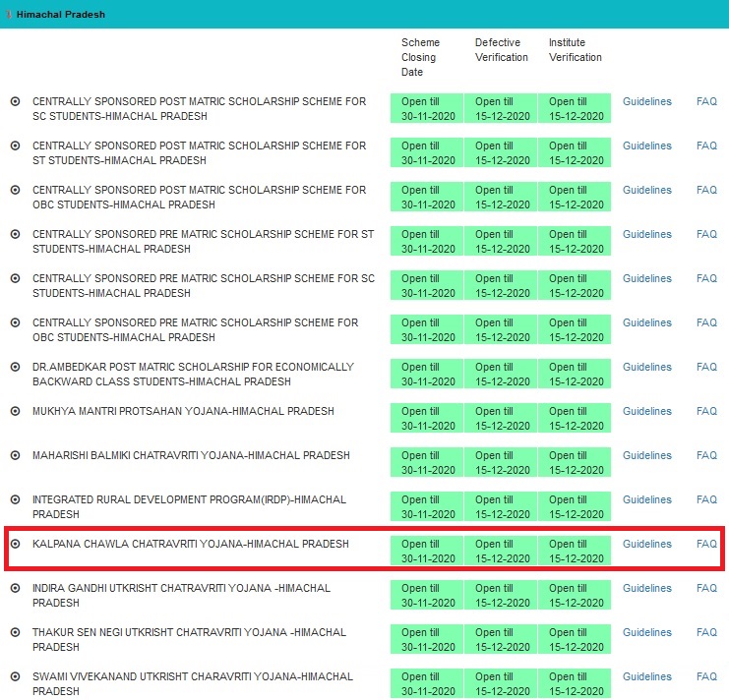
Task: Click the bullet icon beside Maharishi Balmiki Yojana
Action: 16,455
